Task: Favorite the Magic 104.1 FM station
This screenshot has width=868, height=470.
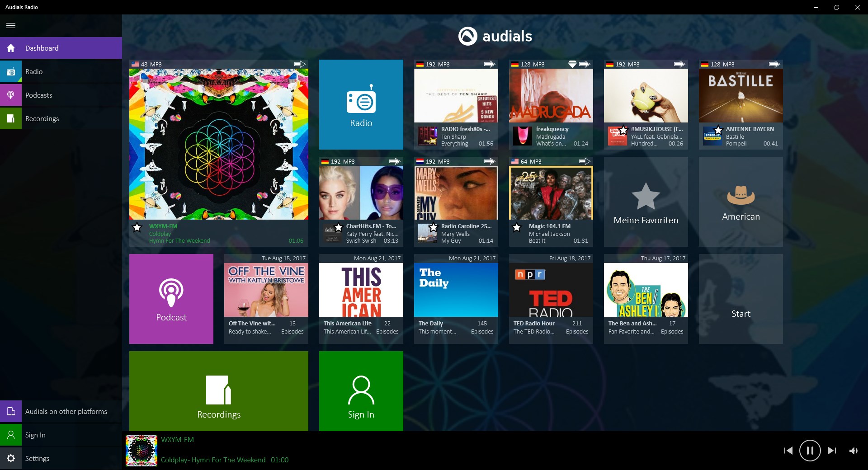Action: 516,228
